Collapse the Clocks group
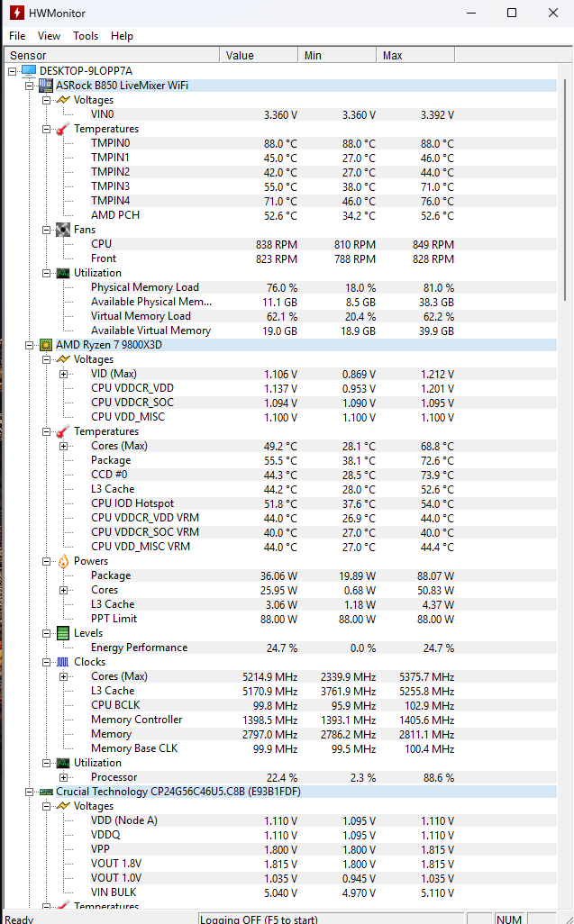574x924 pixels. point(47,662)
